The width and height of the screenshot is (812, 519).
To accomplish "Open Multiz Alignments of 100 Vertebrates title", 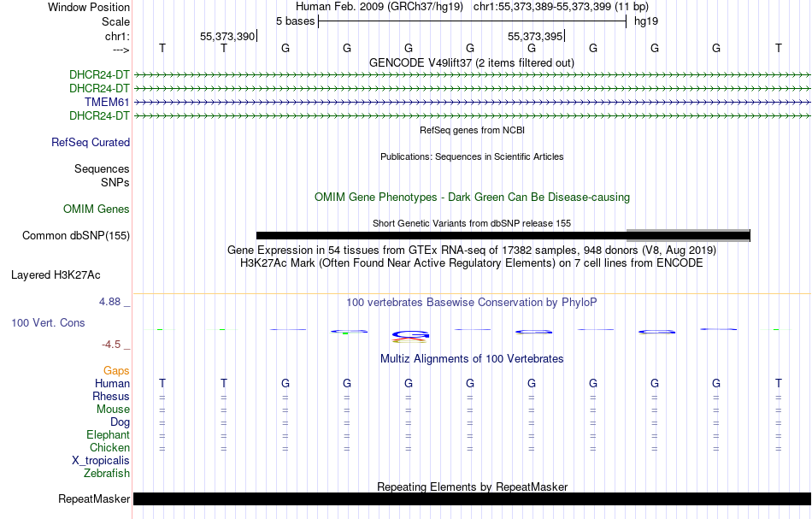I will tap(472, 358).
